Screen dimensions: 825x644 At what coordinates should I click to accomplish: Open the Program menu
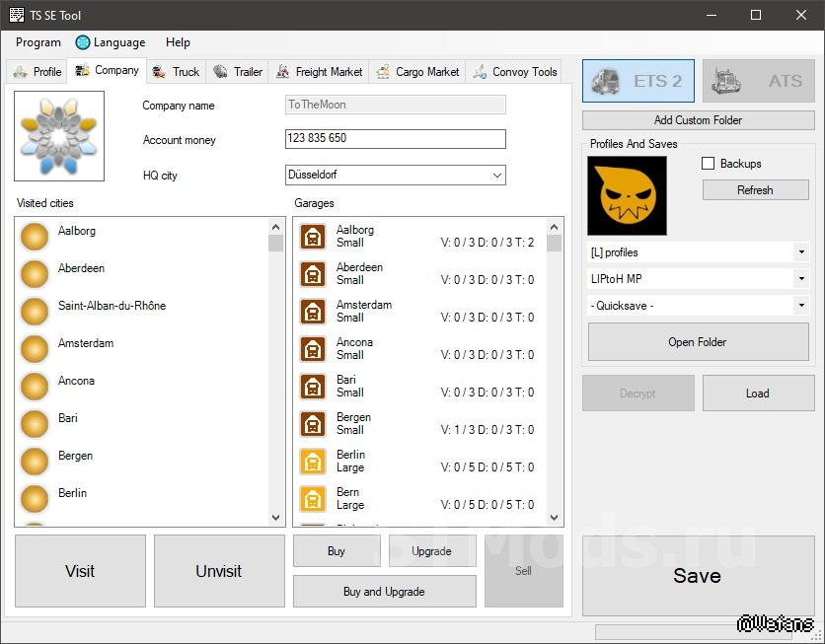click(x=38, y=42)
